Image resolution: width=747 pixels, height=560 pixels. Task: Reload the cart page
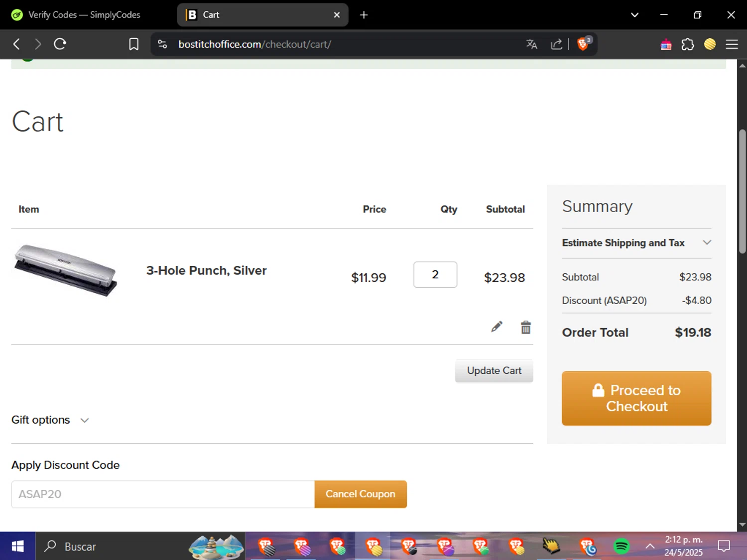pyautogui.click(x=60, y=44)
